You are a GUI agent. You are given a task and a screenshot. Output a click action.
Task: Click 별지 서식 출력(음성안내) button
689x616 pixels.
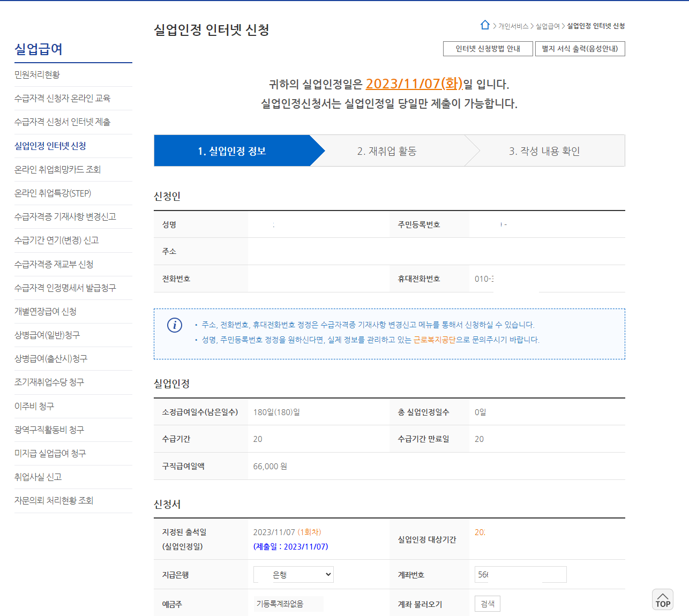click(580, 49)
